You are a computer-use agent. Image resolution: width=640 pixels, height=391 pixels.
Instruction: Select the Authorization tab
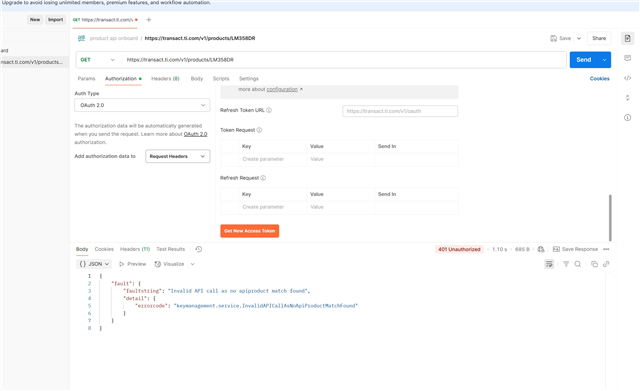point(123,78)
